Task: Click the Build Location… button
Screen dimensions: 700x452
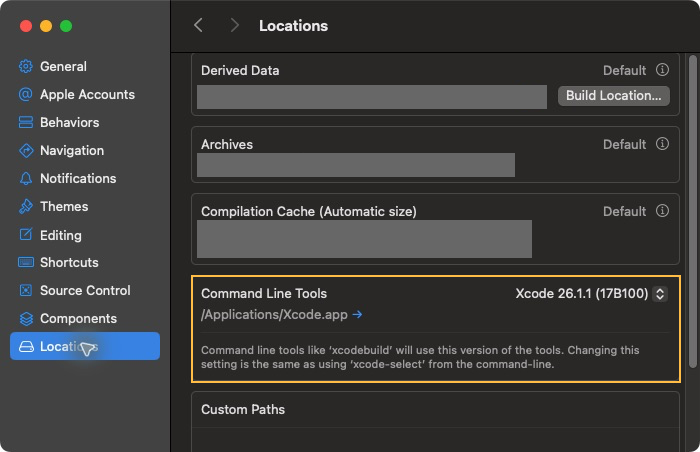Action: 613,96
